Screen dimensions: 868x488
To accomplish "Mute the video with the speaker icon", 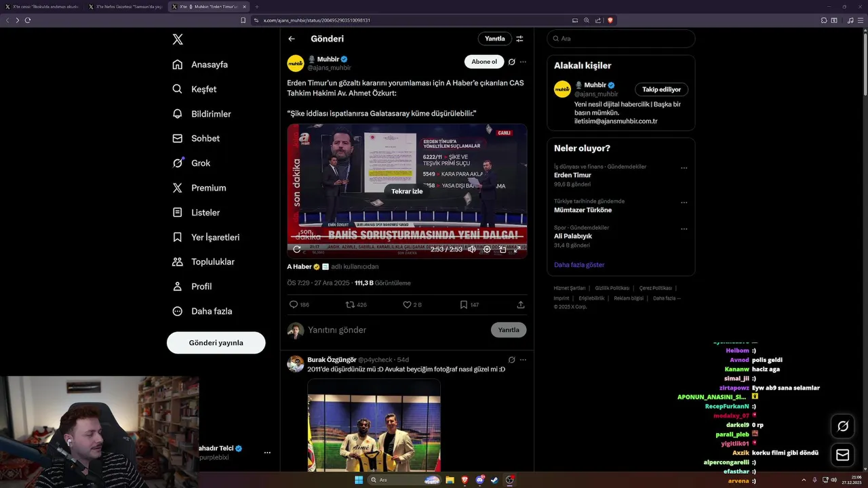I will coord(472,249).
